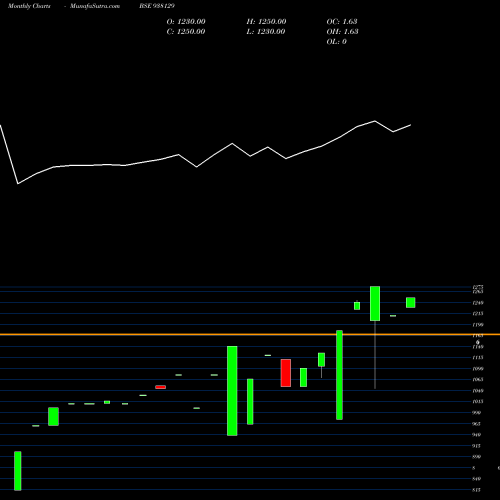Screen dimensions: 500x500
Task: Click the 'OC: 1.63' reading
Action: [342, 22]
